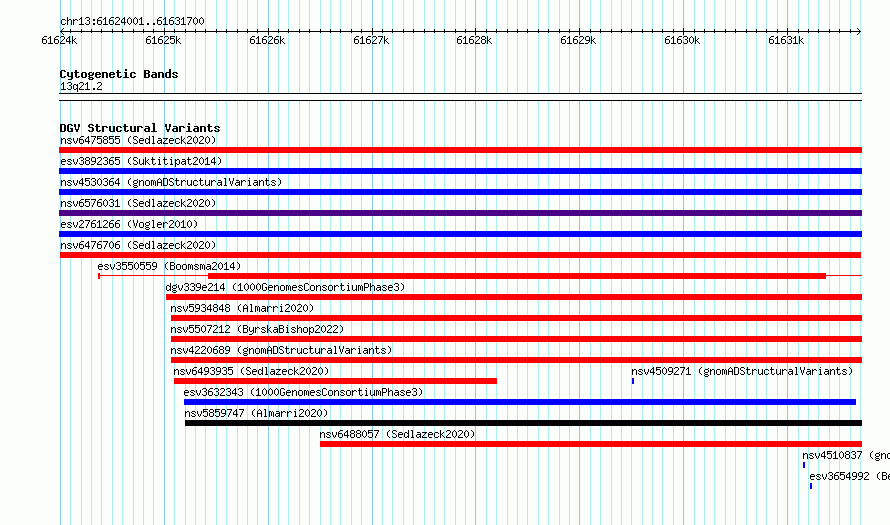Image resolution: width=890 pixels, height=525 pixels.
Task: Open nsv4530364 (gnomADStructuralVariants) label
Action: pos(171,182)
